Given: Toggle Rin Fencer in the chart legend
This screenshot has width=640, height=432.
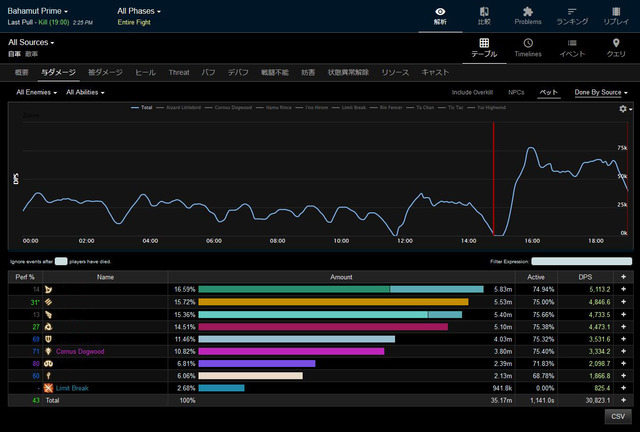Looking at the screenshot, I should click(x=386, y=108).
